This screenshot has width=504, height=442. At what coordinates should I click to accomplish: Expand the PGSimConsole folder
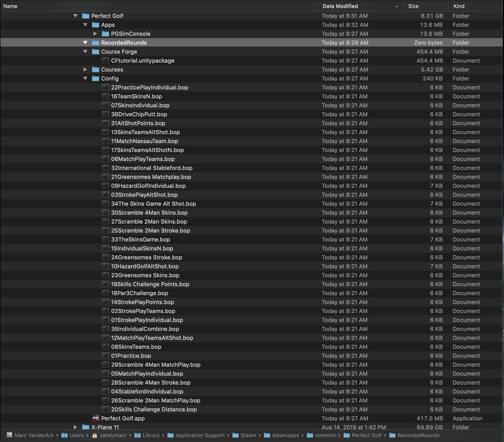(x=95, y=34)
